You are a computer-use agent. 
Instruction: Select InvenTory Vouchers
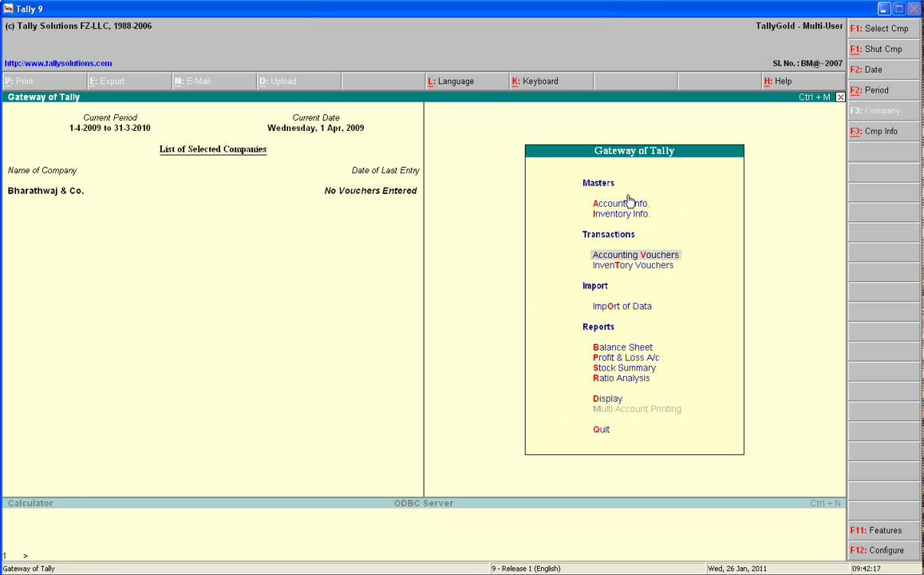[633, 265]
